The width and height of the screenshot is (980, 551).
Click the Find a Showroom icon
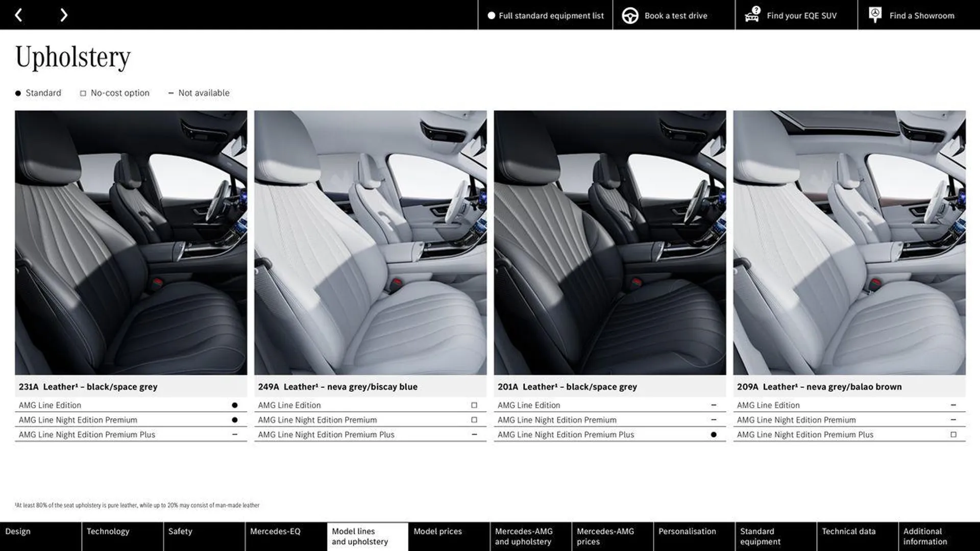pos(874,15)
